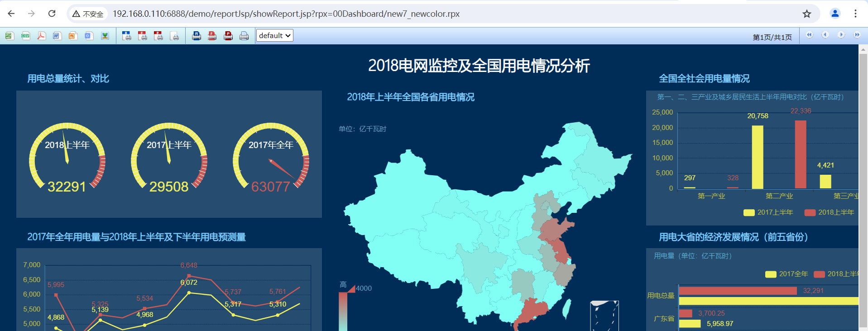Click the plain gray printer icon

click(x=244, y=36)
